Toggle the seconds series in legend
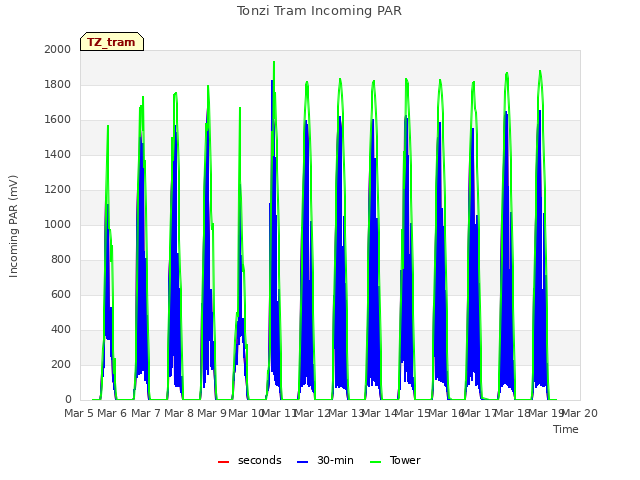Viewport: 640px width, 480px height. 249,460
